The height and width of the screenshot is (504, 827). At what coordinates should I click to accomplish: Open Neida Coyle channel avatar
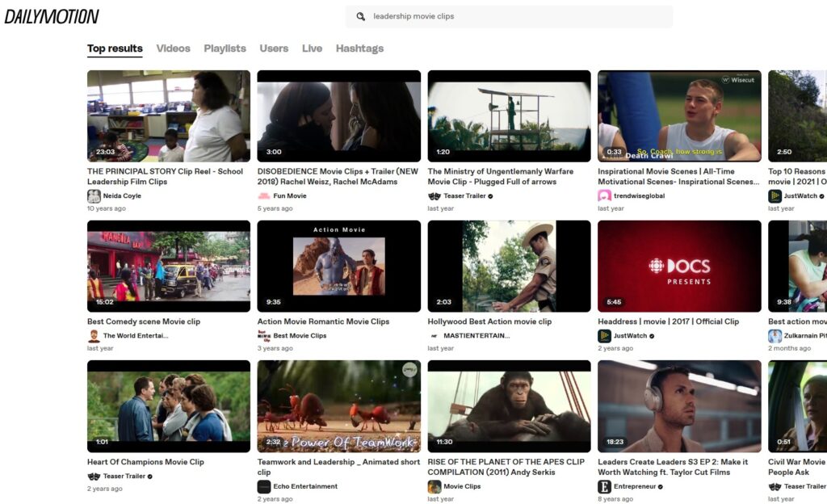coord(94,196)
